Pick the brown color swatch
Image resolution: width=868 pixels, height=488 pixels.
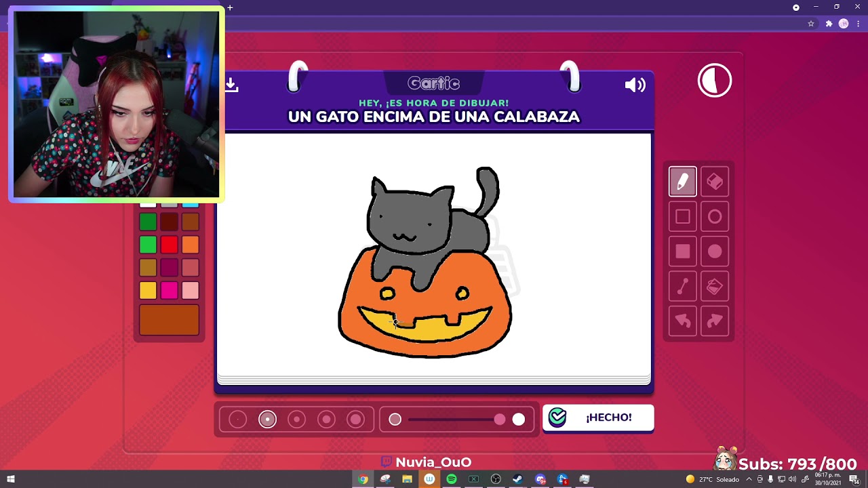point(191,222)
